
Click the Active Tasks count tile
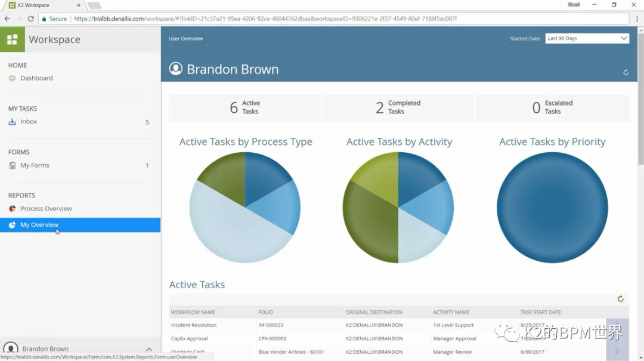tap(245, 108)
